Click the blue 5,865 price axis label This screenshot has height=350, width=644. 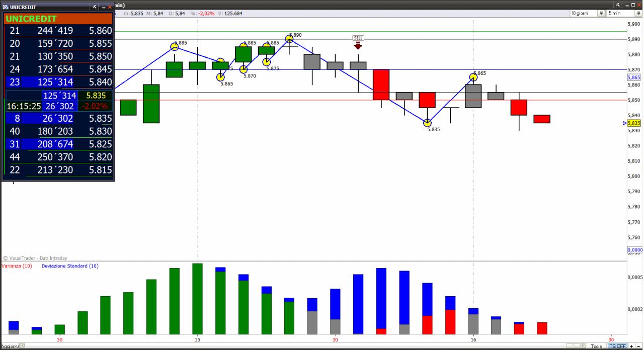[x=633, y=77]
